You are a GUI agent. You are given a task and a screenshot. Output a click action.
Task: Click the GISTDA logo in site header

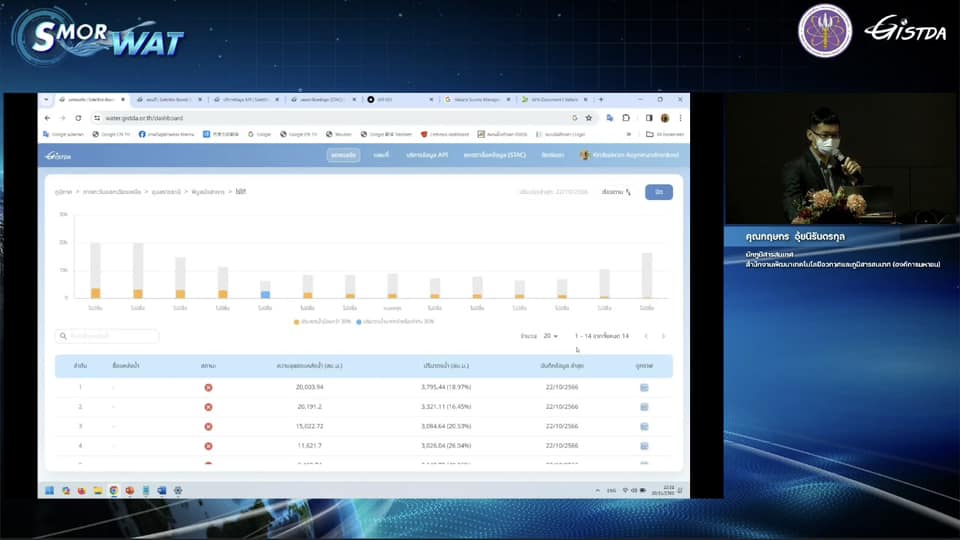tap(60, 155)
